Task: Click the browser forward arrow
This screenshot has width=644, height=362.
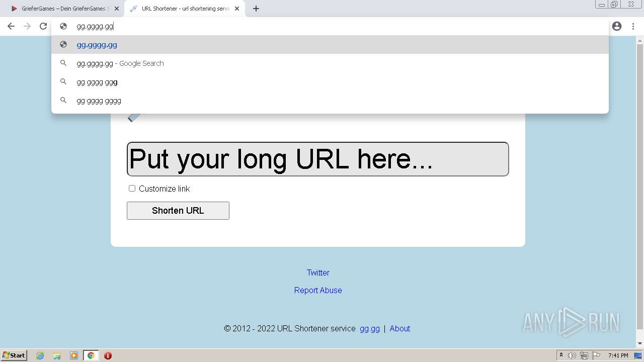Action: 27,26
